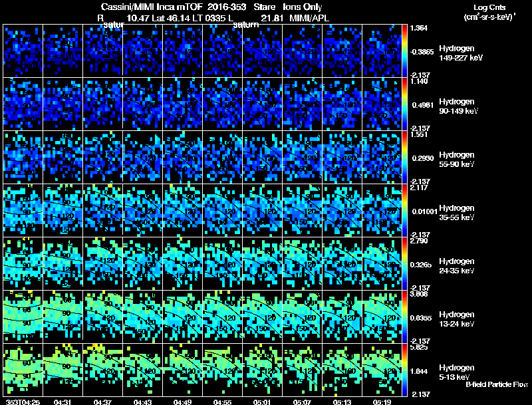Image resolution: width=532 pixels, height=405 pixels.
Task: Click the 353T04:25 start time label
Action: pos(23,402)
